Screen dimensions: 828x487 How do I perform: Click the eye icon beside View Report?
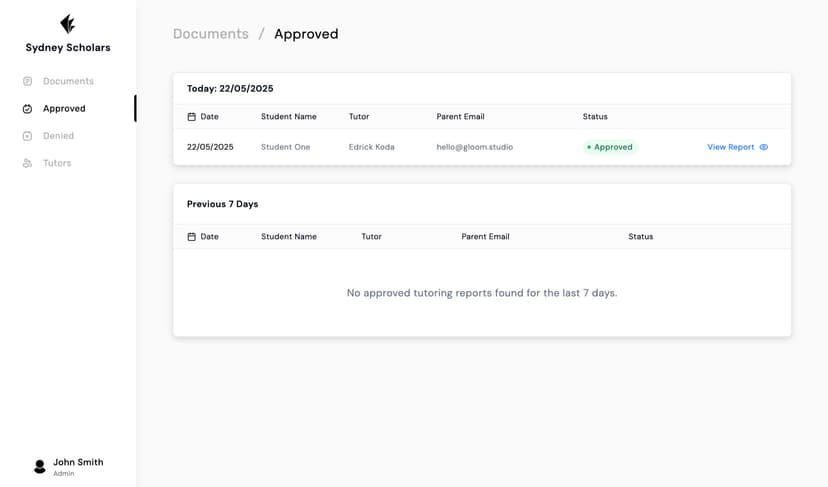[x=764, y=147]
